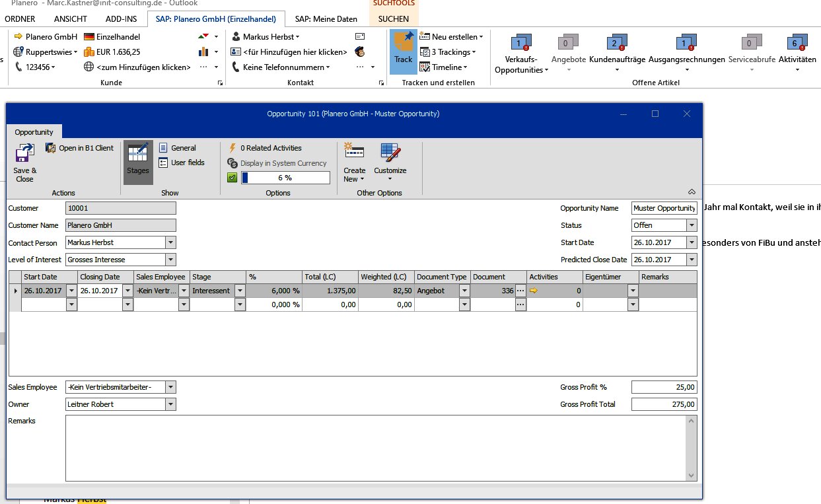Open Verkaufs-Opportunities open items icon

point(518,44)
